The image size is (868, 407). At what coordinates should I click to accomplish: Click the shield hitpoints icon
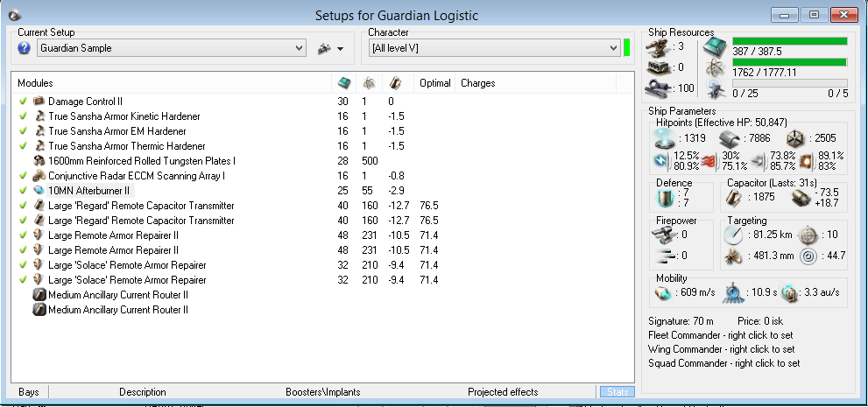pyautogui.click(x=664, y=138)
